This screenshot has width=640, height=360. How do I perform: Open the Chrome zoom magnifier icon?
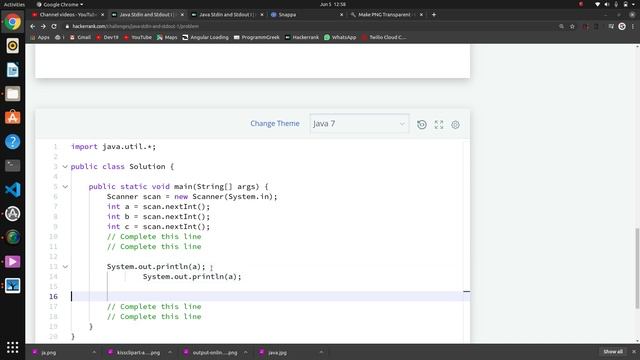pyautogui.click(x=562, y=26)
